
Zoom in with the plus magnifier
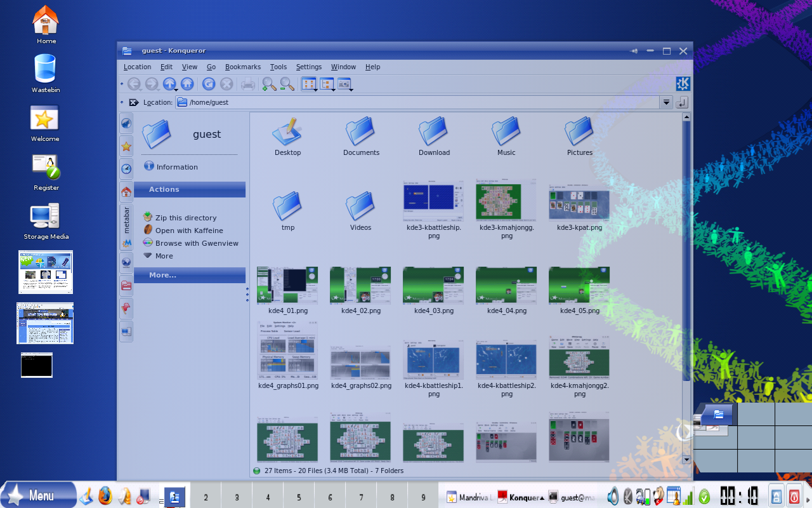coord(270,84)
